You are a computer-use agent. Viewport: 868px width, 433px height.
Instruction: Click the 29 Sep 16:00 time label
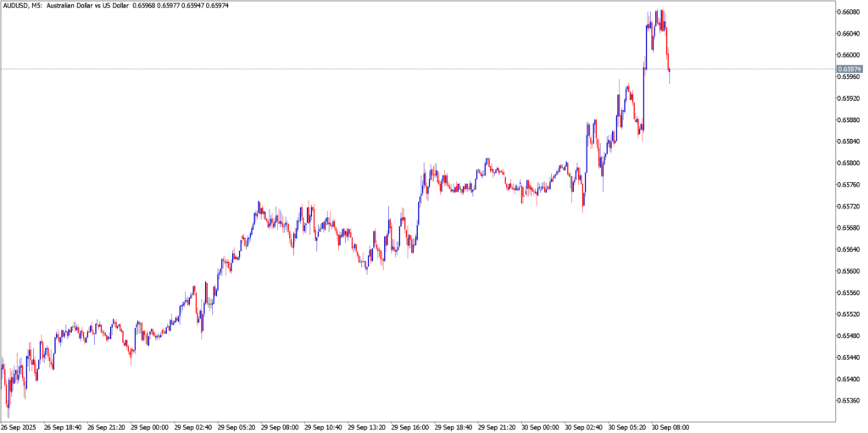pyautogui.click(x=411, y=427)
